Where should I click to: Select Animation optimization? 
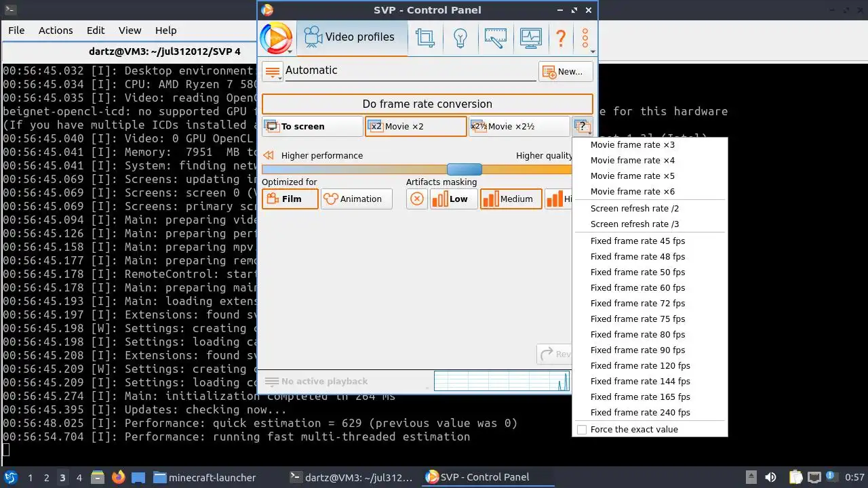pyautogui.click(x=357, y=199)
